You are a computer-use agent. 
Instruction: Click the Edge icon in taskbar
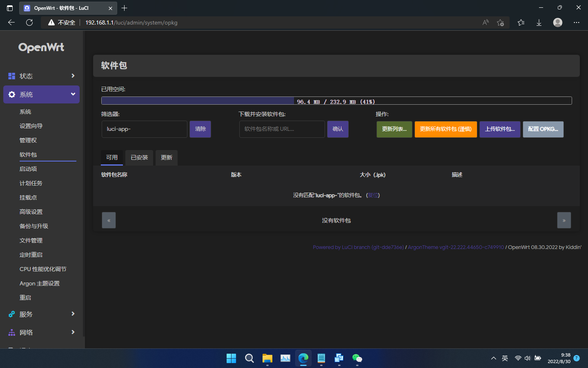pos(303,358)
